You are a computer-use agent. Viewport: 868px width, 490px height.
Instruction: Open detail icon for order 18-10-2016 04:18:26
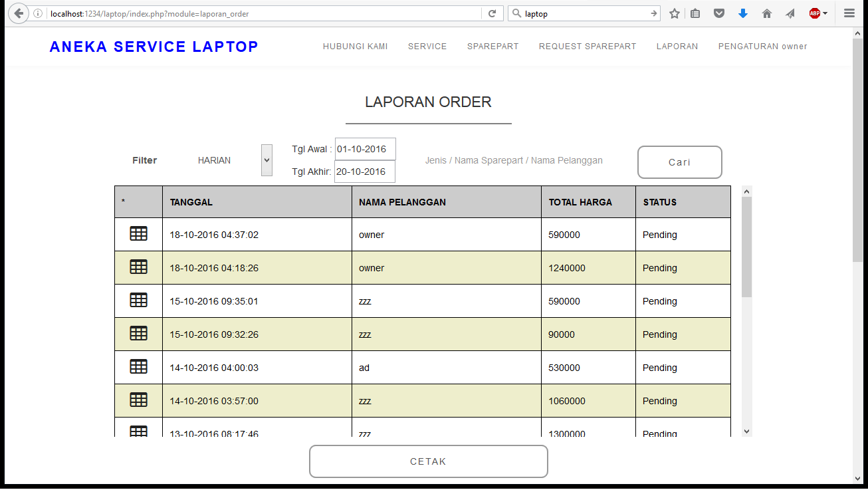point(138,267)
